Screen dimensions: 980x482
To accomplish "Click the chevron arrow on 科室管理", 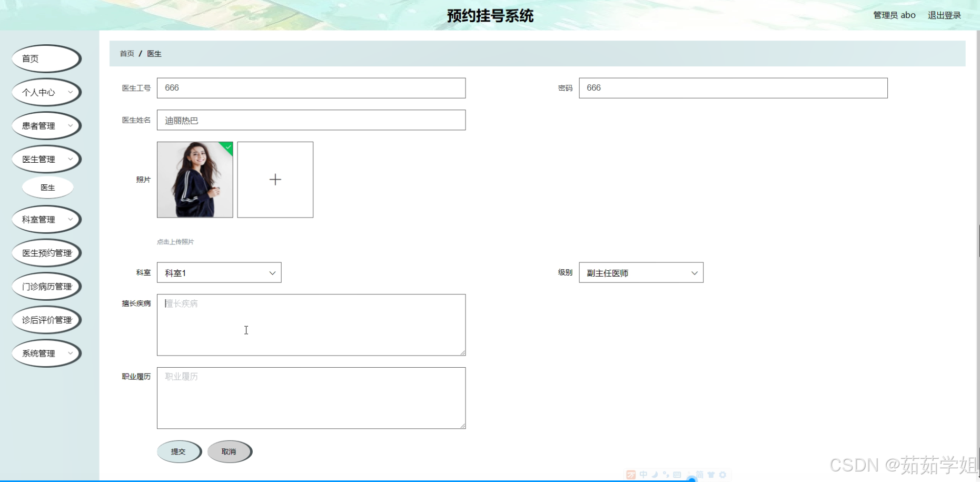I will click(x=71, y=220).
